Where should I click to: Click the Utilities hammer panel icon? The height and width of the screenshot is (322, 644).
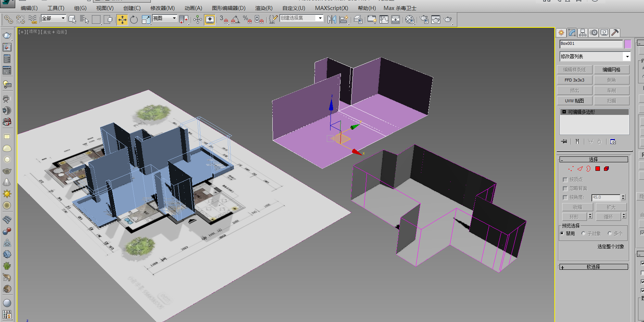[615, 33]
